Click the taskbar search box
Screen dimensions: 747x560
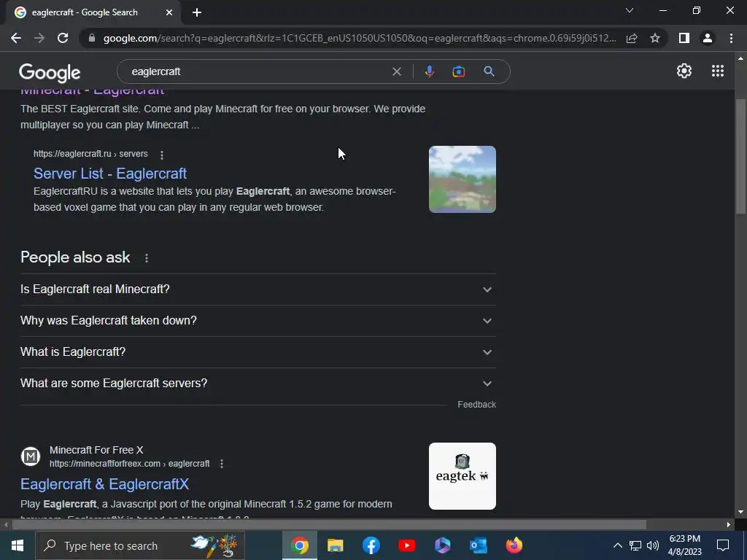tap(140, 545)
